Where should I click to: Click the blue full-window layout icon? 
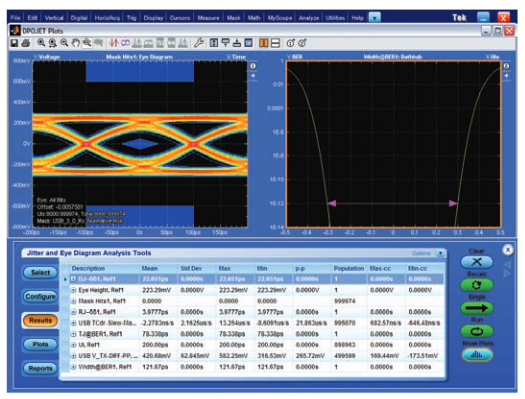[x=248, y=43]
